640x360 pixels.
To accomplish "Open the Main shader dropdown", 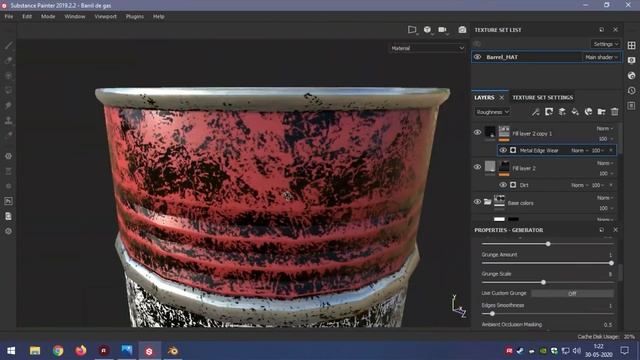I will (x=601, y=57).
